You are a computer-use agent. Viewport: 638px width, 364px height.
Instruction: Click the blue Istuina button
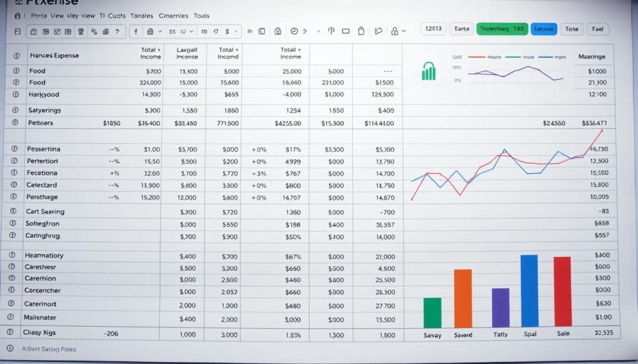[x=543, y=29]
